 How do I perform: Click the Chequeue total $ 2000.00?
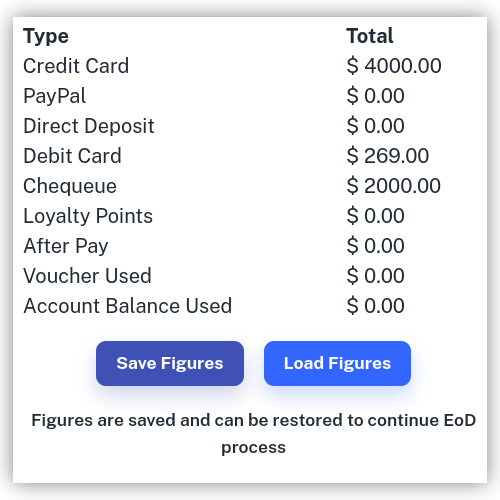pos(393,186)
